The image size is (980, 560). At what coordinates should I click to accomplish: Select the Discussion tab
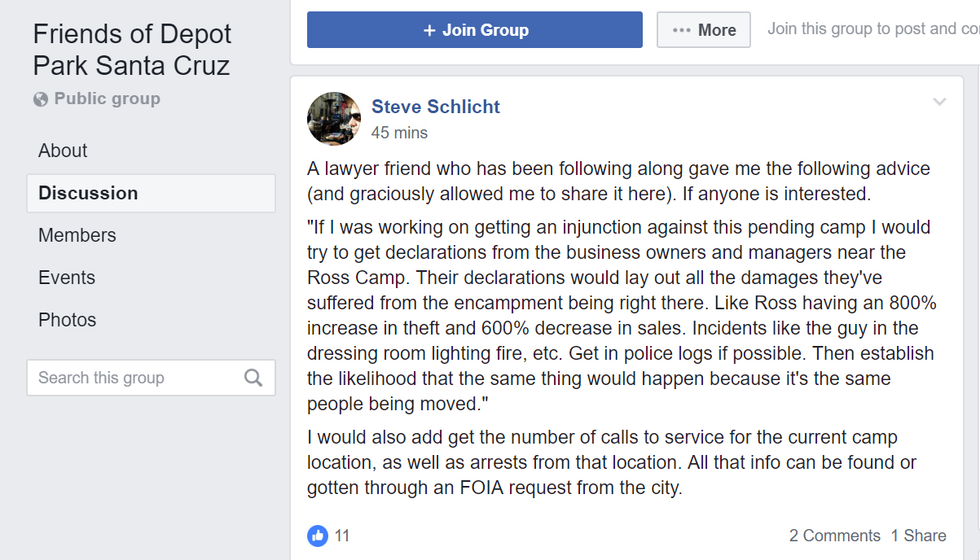tap(88, 193)
